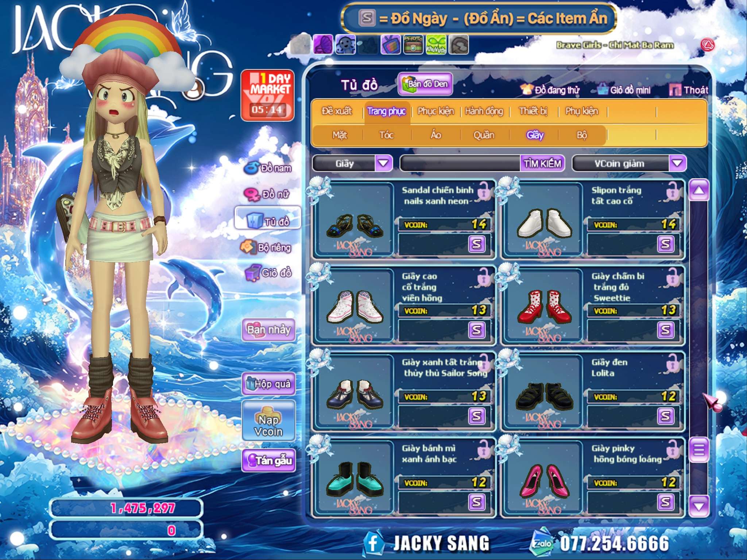
Task: Select the Bộ sub-tab
Action: pyautogui.click(x=582, y=135)
